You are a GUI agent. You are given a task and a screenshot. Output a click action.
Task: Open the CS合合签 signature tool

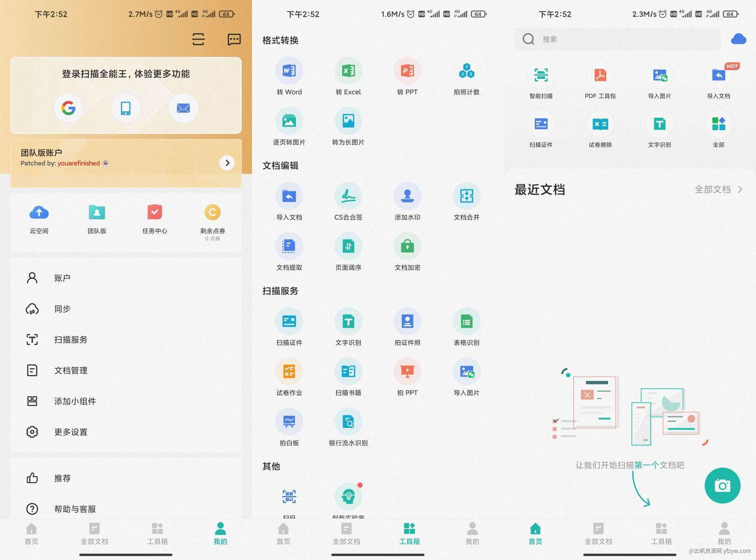click(x=349, y=202)
